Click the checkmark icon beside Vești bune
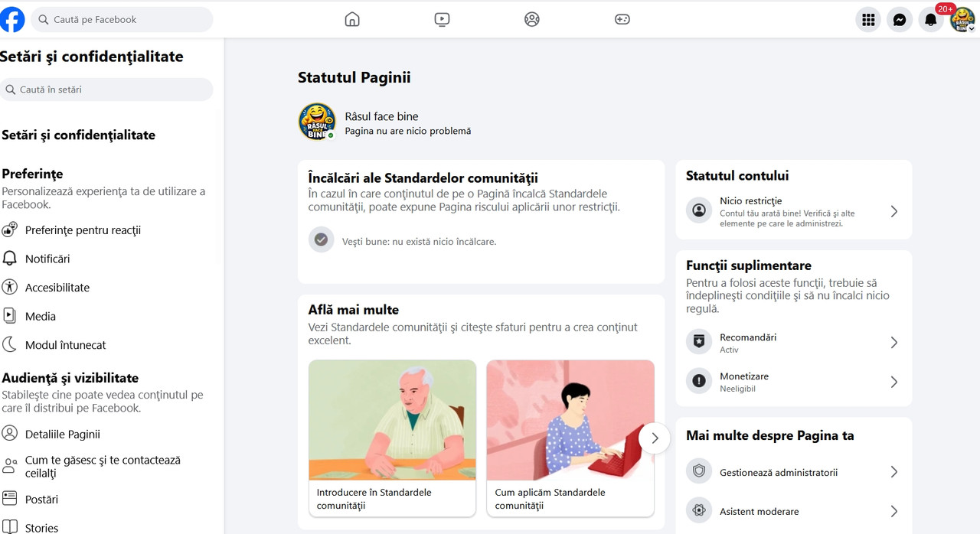 (x=322, y=240)
